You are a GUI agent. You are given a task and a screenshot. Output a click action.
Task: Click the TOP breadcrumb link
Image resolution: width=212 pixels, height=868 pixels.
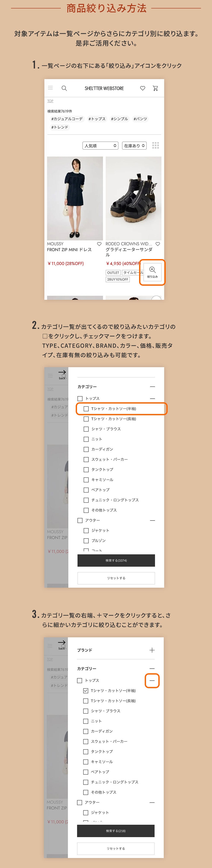coord(50,101)
